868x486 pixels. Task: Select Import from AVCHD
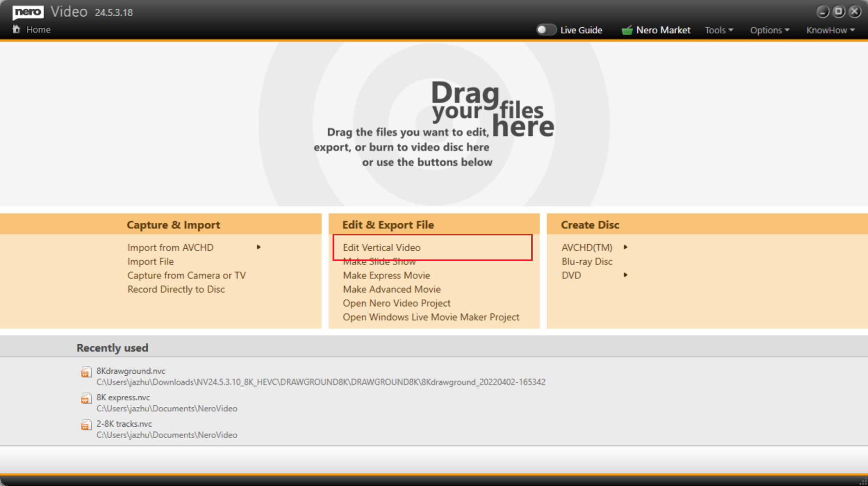pos(170,247)
